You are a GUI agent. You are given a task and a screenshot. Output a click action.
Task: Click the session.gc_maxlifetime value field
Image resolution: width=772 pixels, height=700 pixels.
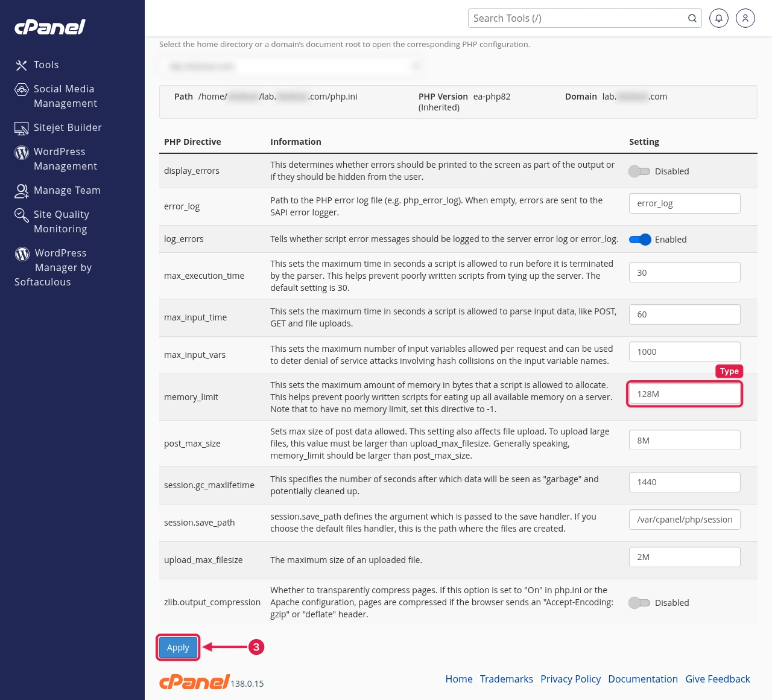pos(685,482)
